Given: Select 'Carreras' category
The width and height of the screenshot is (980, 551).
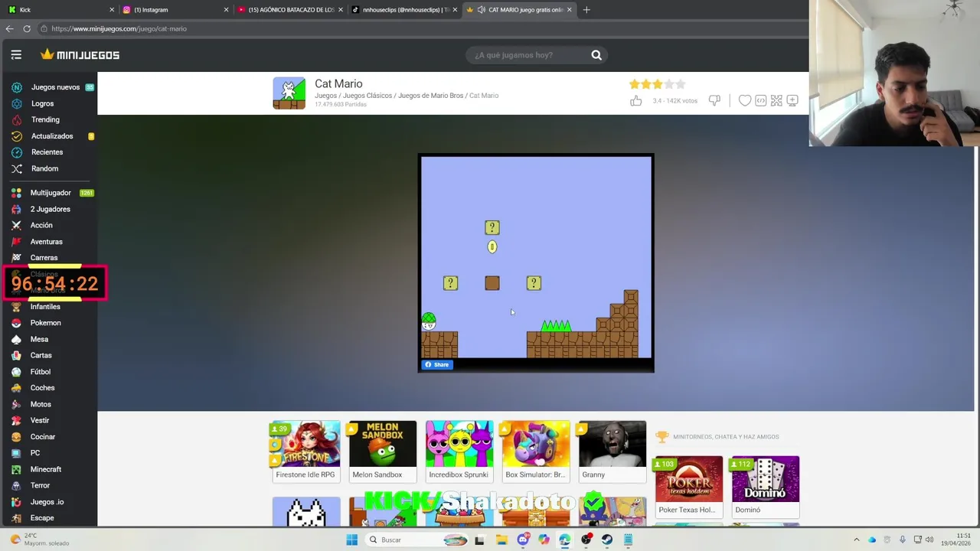Looking at the screenshot, I should (44, 258).
